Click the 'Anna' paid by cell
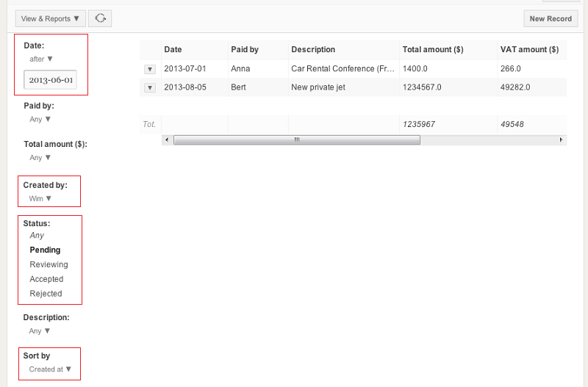 pyautogui.click(x=240, y=69)
